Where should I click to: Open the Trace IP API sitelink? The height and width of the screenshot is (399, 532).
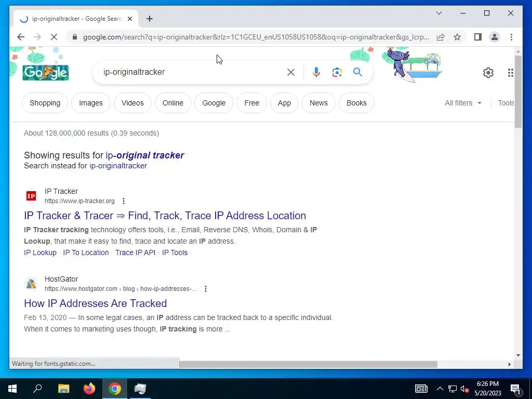[x=136, y=252]
